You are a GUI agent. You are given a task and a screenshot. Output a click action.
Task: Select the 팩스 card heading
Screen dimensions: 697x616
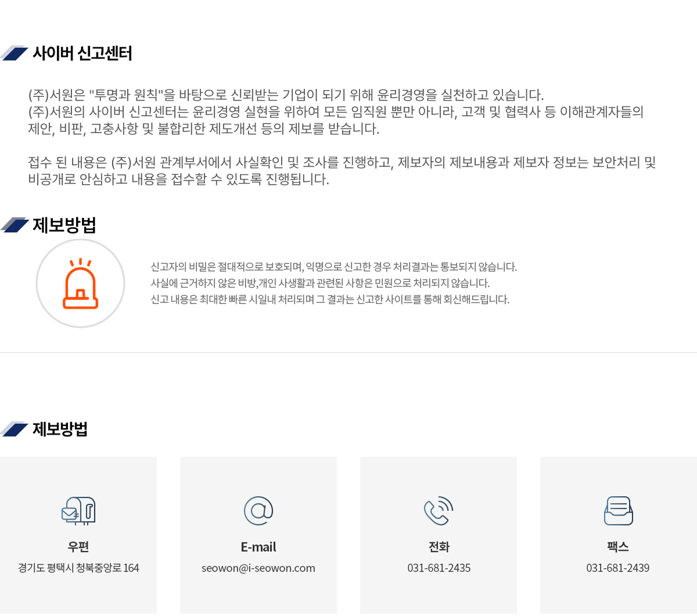click(618, 547)
